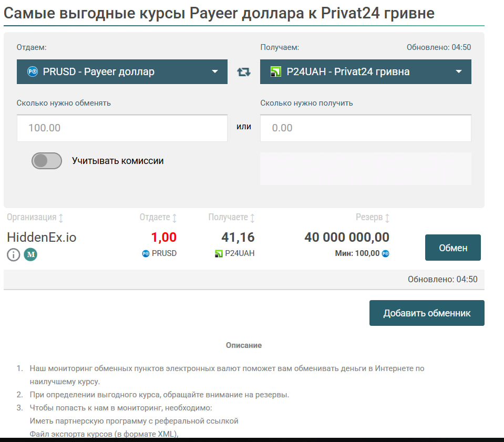The image size is (504, 442).
Task: Click the Описание section heading
Action: (x=244, y=345)
